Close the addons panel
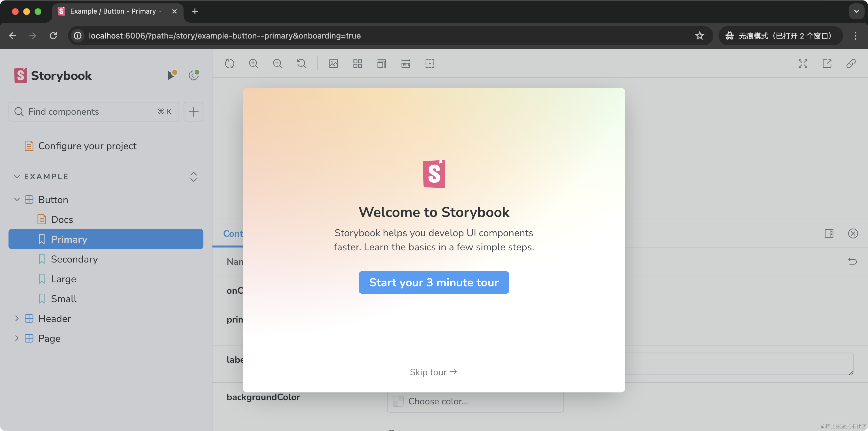The width and height of the screenshot is (868, 431). [x=853, y=233]
